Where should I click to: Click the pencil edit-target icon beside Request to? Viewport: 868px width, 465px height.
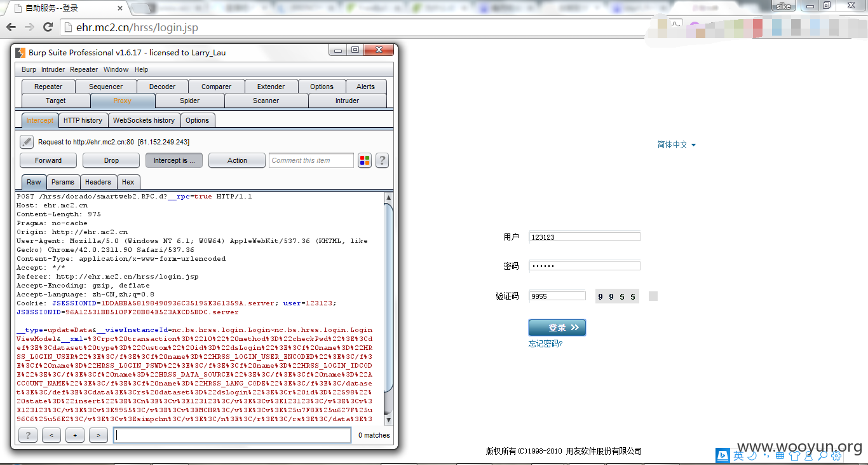click(x=27, y=142)
